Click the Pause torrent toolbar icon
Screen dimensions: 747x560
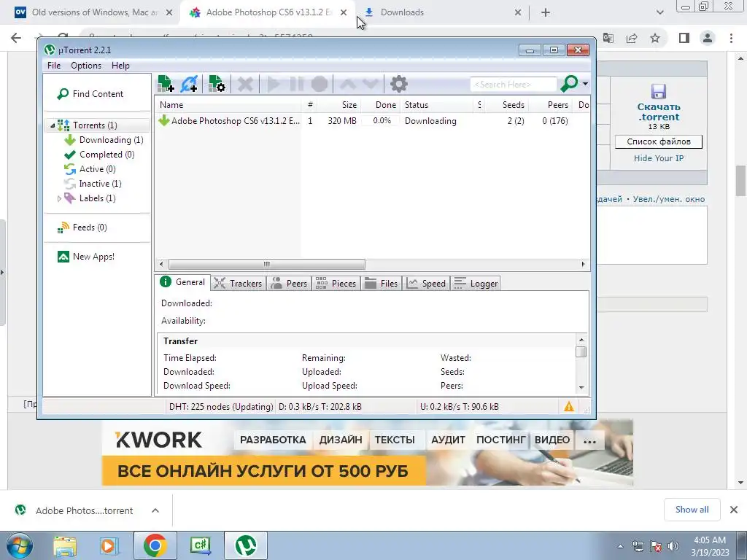tap(296, 85)
